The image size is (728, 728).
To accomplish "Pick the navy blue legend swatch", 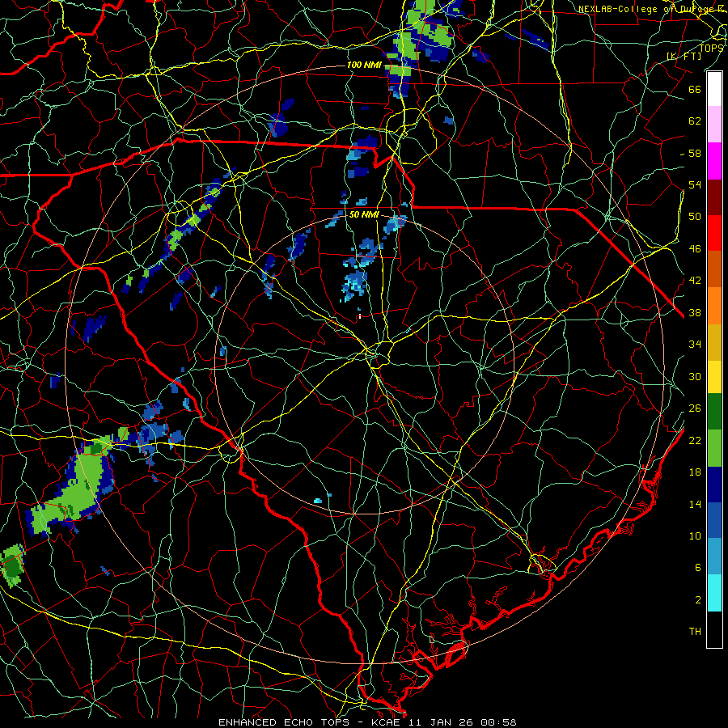I will pyautogui.click(x=714, y=485).
